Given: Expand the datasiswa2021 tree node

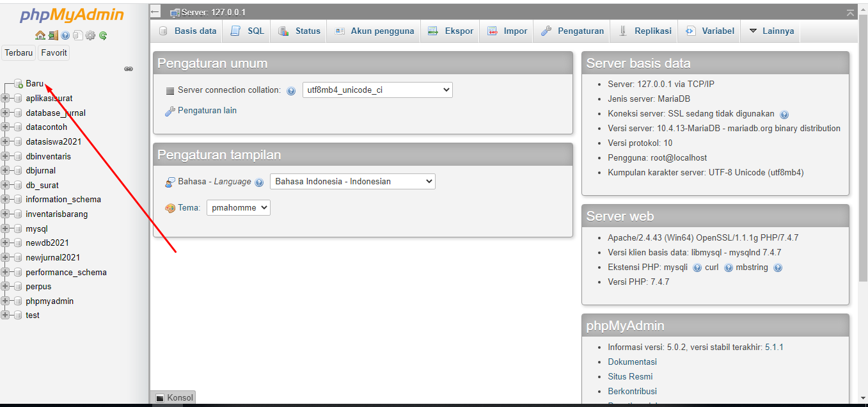Looking at the screenshot, I should [6, 141].
